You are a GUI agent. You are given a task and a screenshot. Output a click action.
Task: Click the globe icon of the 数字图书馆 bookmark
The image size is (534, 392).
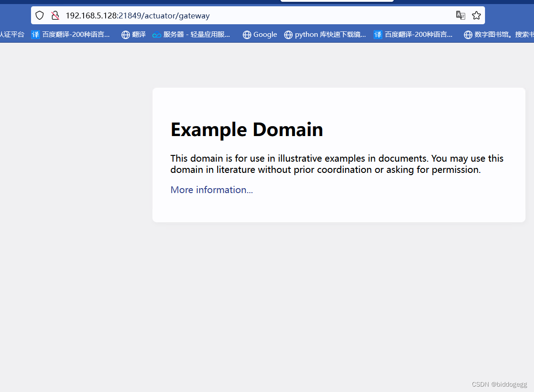point(468,35)
